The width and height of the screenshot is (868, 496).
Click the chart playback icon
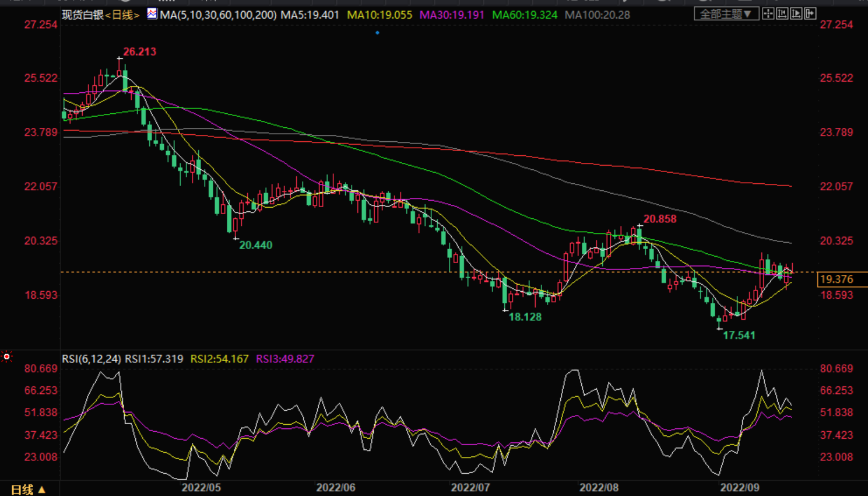796,14
